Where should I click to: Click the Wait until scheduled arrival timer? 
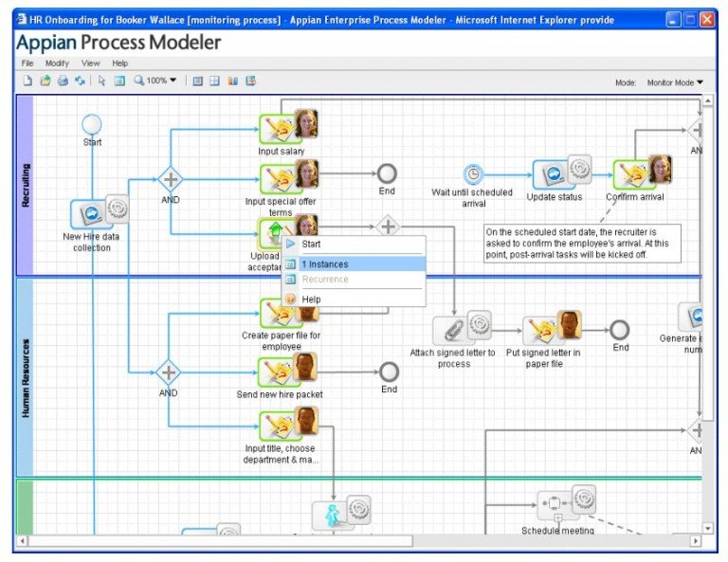(473, 174)
